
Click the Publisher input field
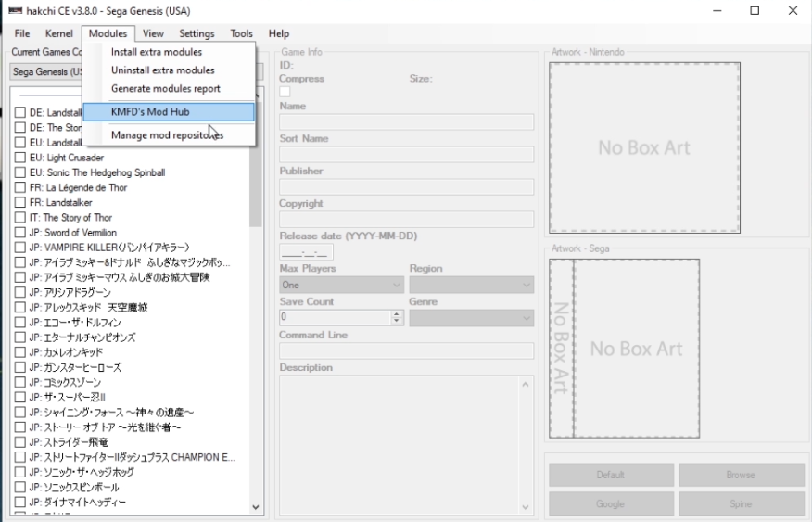(407, 187)
